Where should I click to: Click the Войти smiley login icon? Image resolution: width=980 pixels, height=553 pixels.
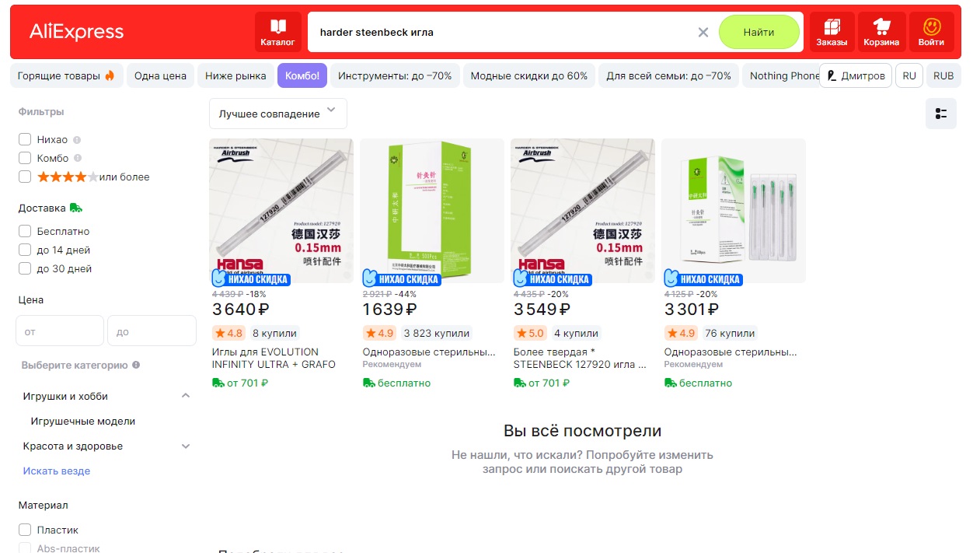click(x=931, y=33)
